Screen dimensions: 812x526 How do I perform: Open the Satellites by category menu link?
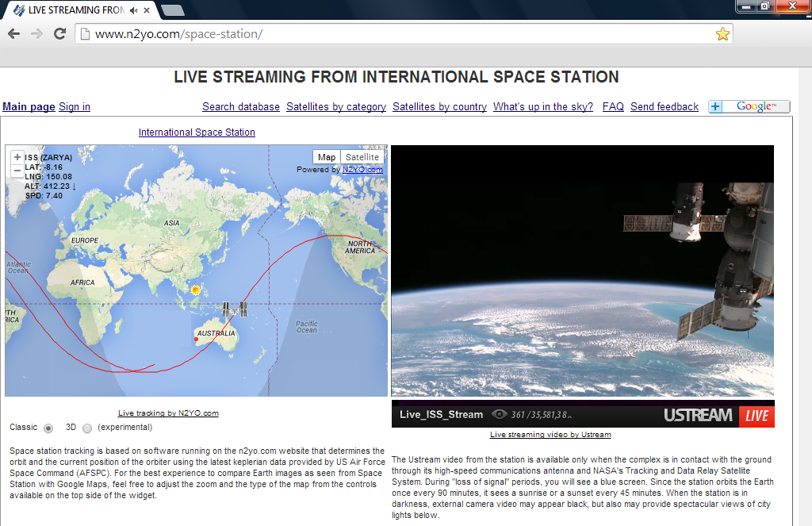tap(336, 107)
